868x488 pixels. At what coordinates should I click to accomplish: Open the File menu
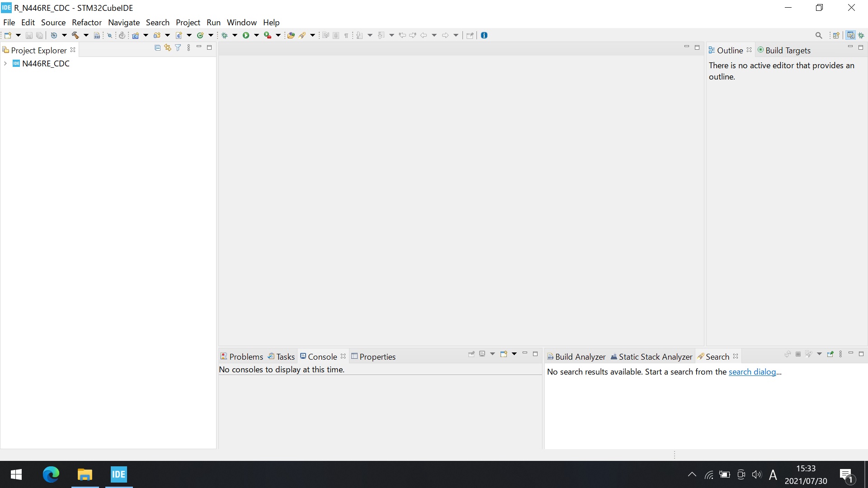click(9, 22)
